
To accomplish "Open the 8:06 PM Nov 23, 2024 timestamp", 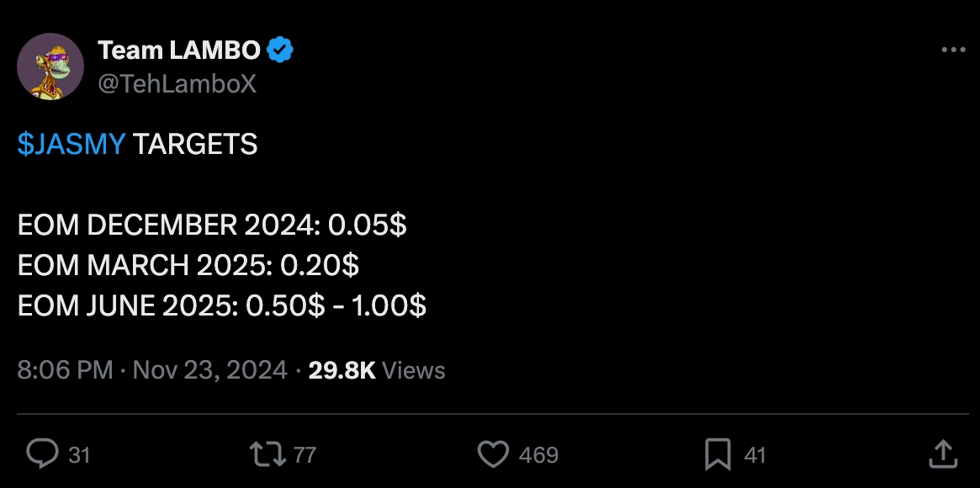I will coord(152,370).
